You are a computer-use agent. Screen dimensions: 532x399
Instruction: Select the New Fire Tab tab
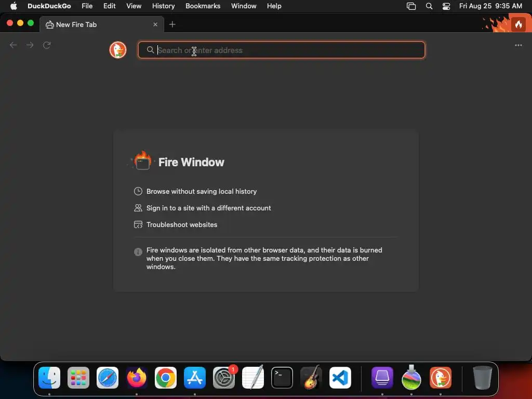[x=102, y=24]
